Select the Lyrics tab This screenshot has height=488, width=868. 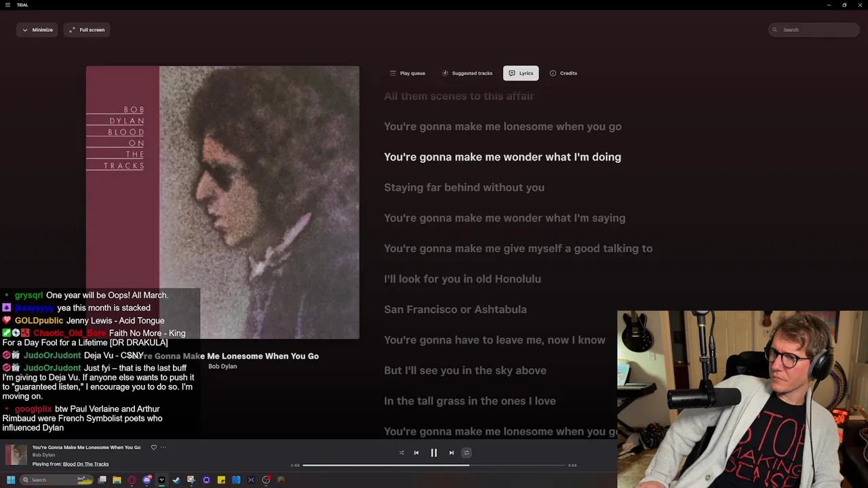pos(521,73)
